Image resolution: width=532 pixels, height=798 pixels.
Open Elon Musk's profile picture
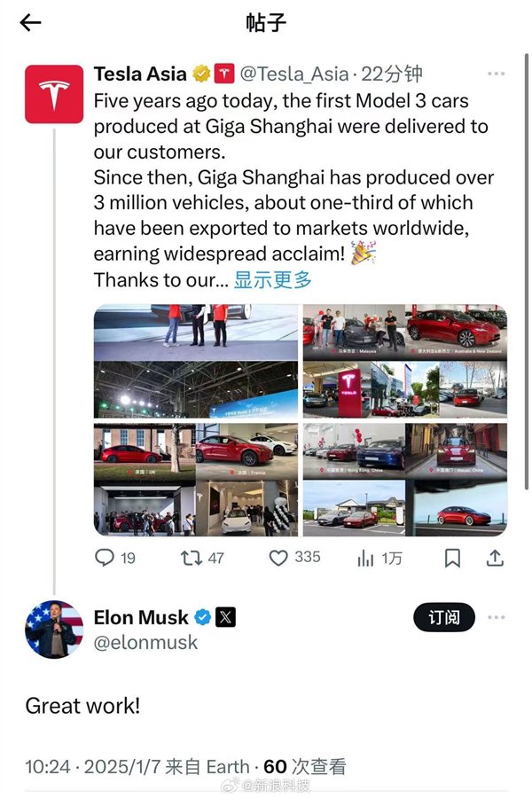54,629
